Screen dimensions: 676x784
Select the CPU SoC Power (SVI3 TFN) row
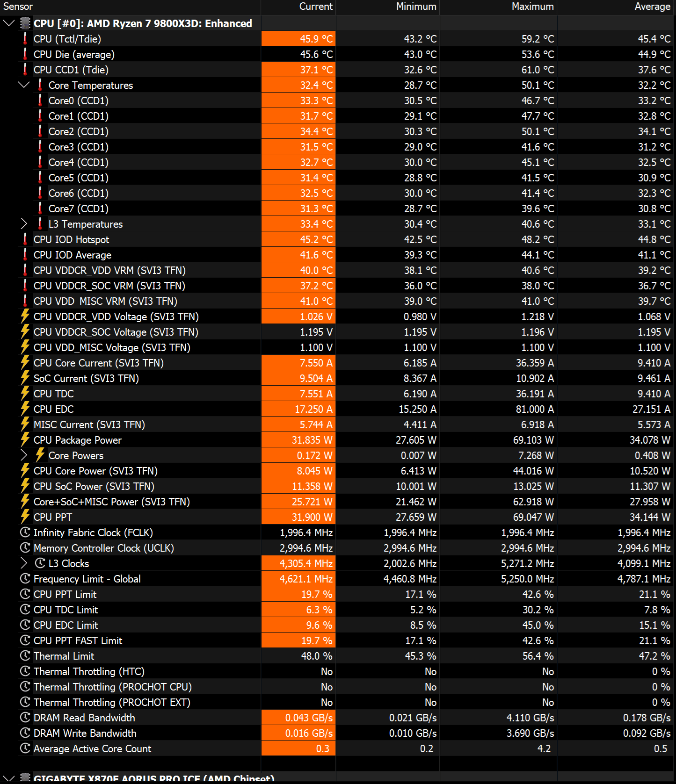point(338,486)
